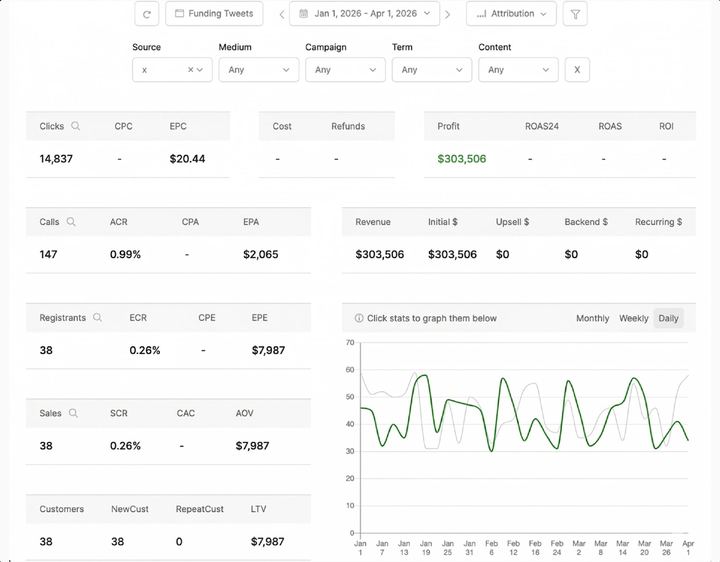The image size is (720, 562).
Task: Graph the Clicks stat header
Action: pos(51,126)
